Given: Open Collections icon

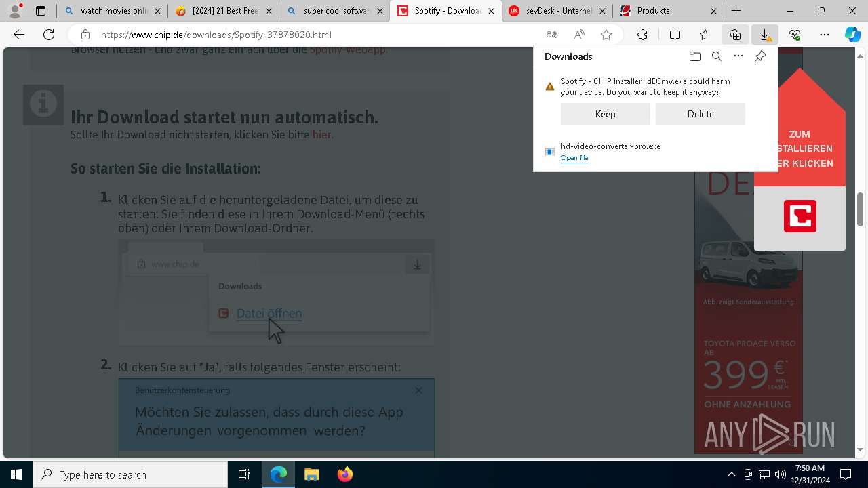Looking at the screenshot, I should coord(735,35).
